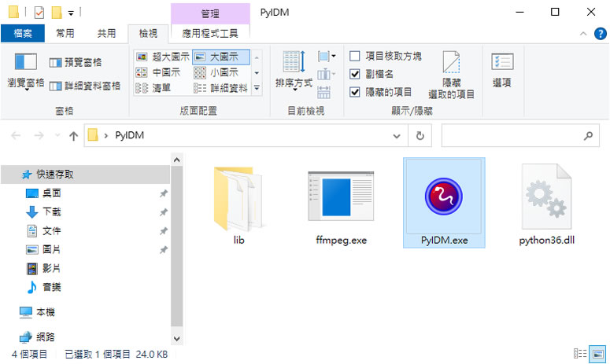Choose the 大圖示 layout
Image resolution: width=610 pixels, height=364 pixels.
click(221, 57)
